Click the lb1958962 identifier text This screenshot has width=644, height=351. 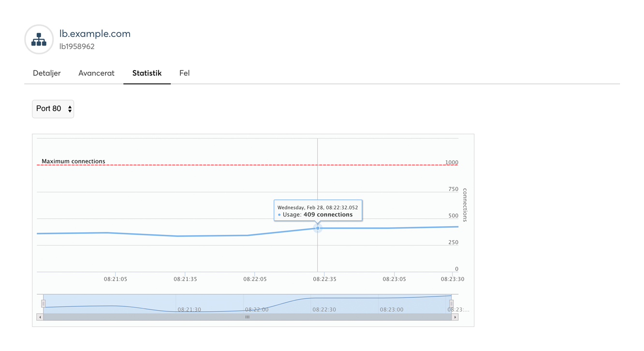tap(77, 46)
